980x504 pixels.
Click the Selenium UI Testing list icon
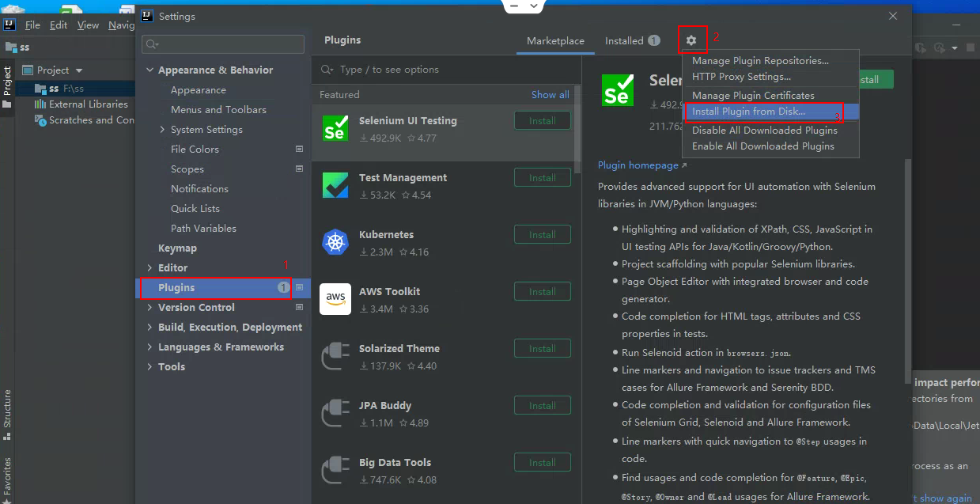click(335, 128)
